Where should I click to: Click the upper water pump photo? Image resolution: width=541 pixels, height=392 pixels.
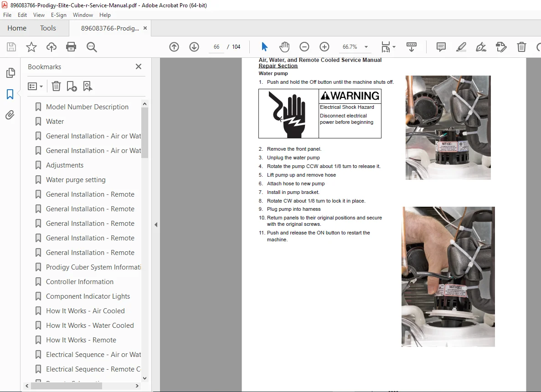click(448, 127)
